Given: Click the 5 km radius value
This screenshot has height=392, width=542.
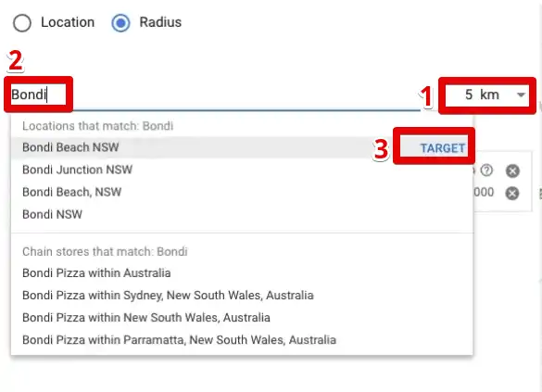Looking at the screenshot, I should click(482, 95).
